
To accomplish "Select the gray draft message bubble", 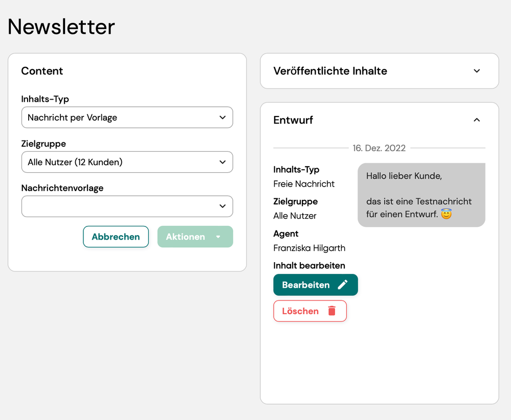I will (421, 195).
